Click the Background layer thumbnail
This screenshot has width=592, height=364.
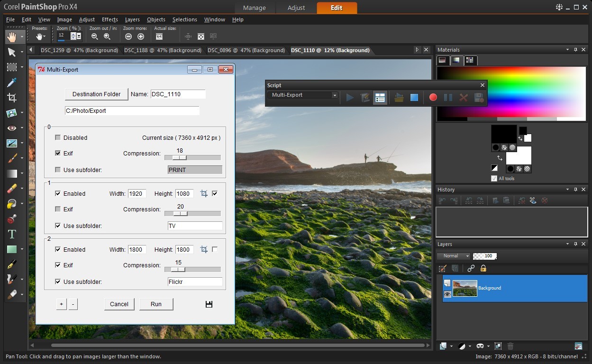464,288
